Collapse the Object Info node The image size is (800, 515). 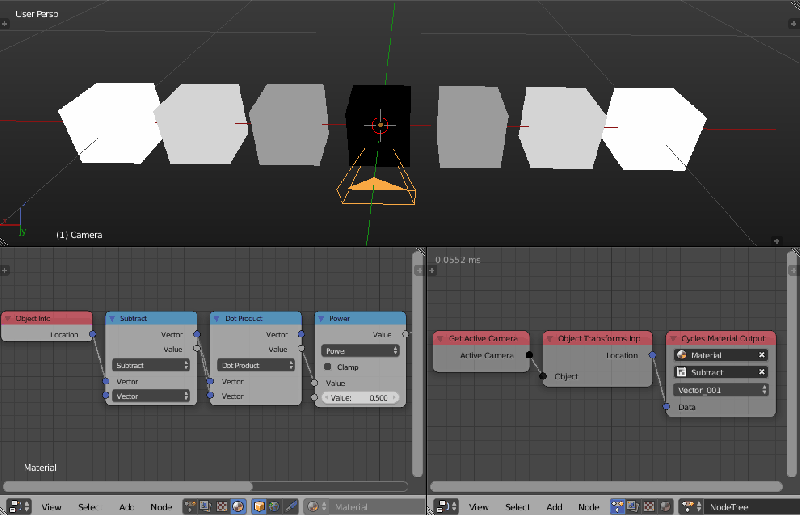click(8, 318)
